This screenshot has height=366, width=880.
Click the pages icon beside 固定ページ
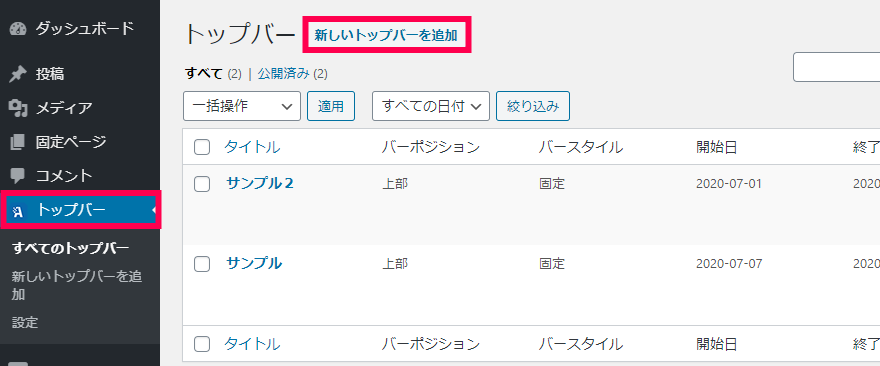point(18,141)
